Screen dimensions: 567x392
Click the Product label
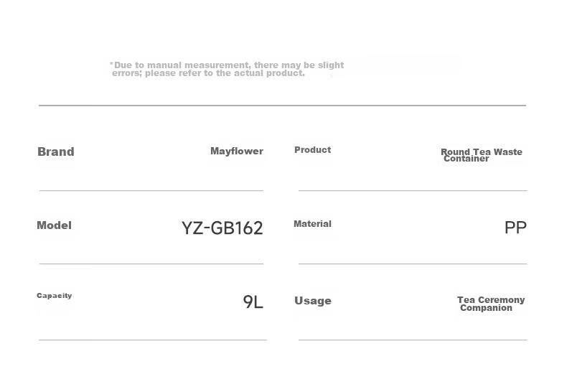(x=312, y=150)
